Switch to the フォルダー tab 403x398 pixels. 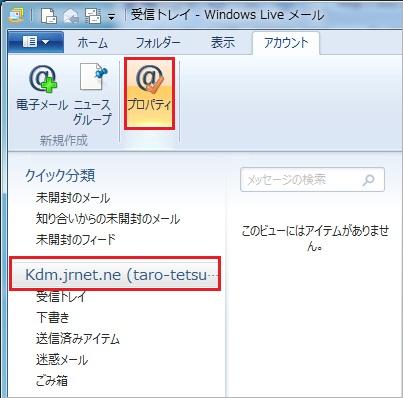[158, 43]
